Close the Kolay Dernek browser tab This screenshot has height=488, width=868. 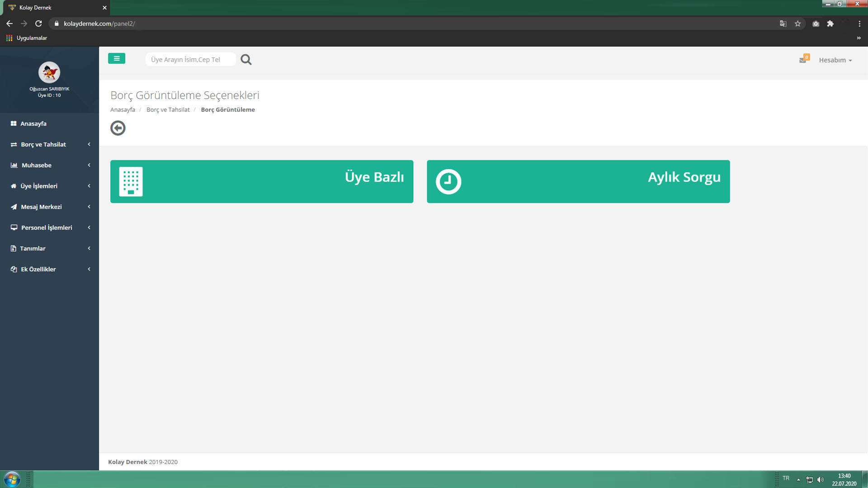[104, 8]
